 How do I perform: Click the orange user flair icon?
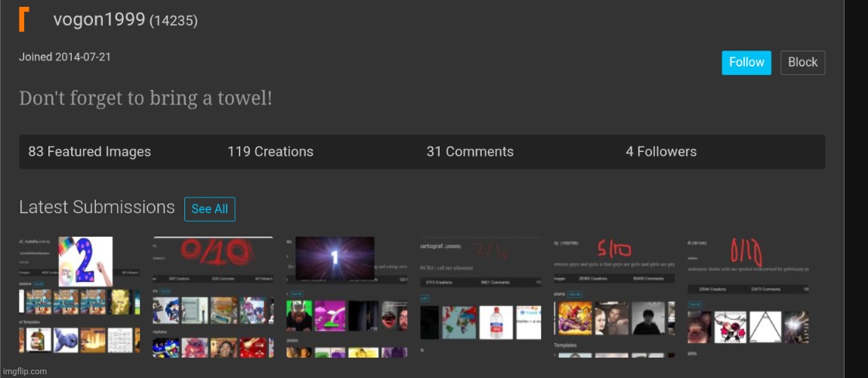coord(24,19)
